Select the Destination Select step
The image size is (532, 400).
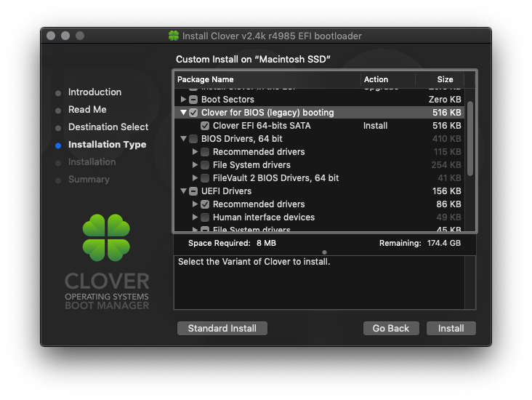[108, 127]
